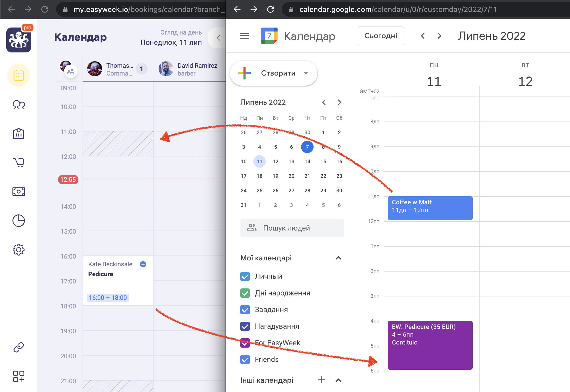
Task: Click plus icon on Kate Beckinsale booking
Action: [143, 264]
